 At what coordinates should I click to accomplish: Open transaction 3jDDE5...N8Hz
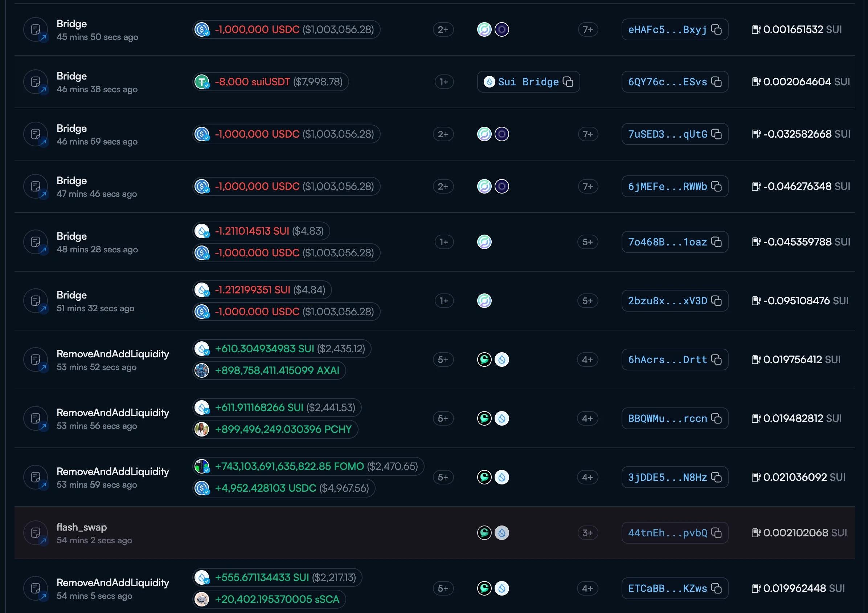pos(667,477)
